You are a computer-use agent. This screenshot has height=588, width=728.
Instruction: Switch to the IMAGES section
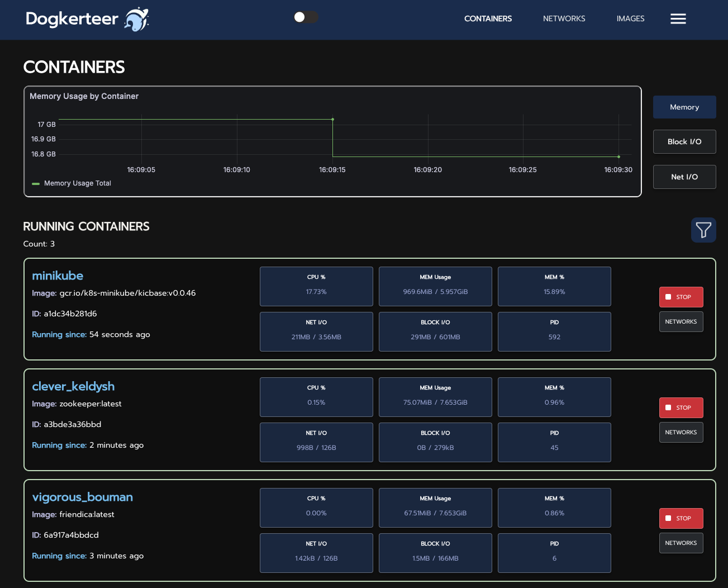pyautogui.click(x=630, y=18)
